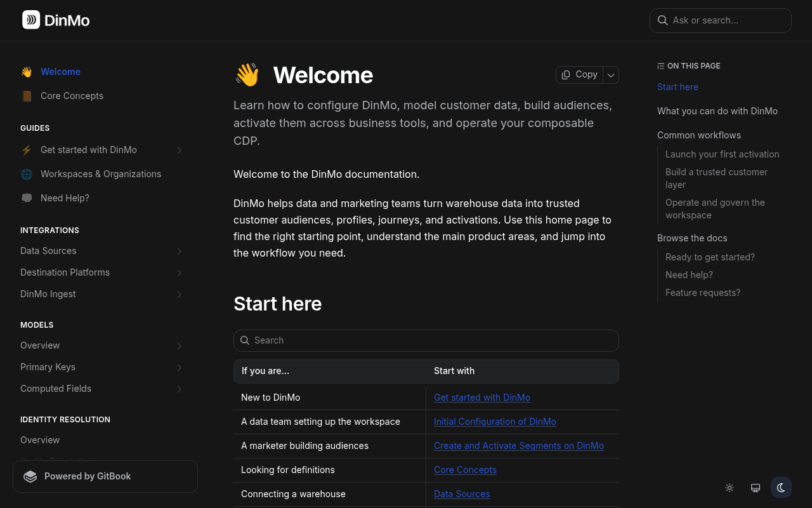
Task: Select the system theme monitor icon
Action: [756, 488]
